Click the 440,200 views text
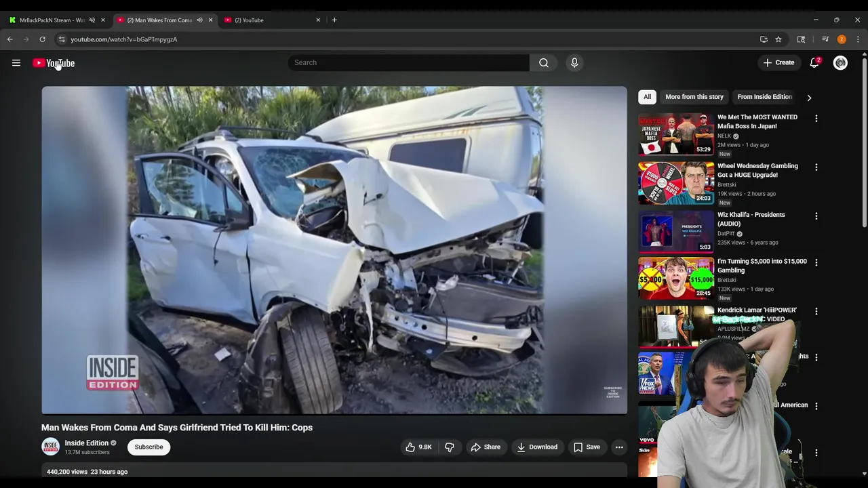 pos(67,472)
